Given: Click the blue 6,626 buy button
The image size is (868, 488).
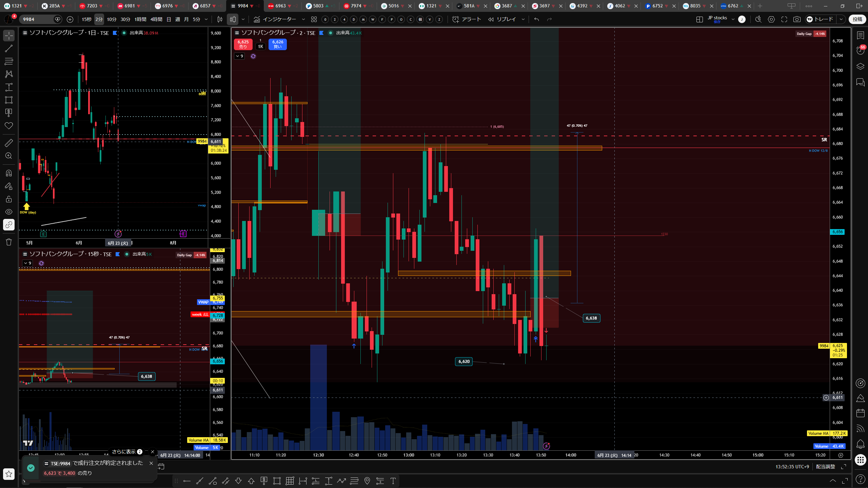Looking at the screenshot, I should tap(278, 44).
